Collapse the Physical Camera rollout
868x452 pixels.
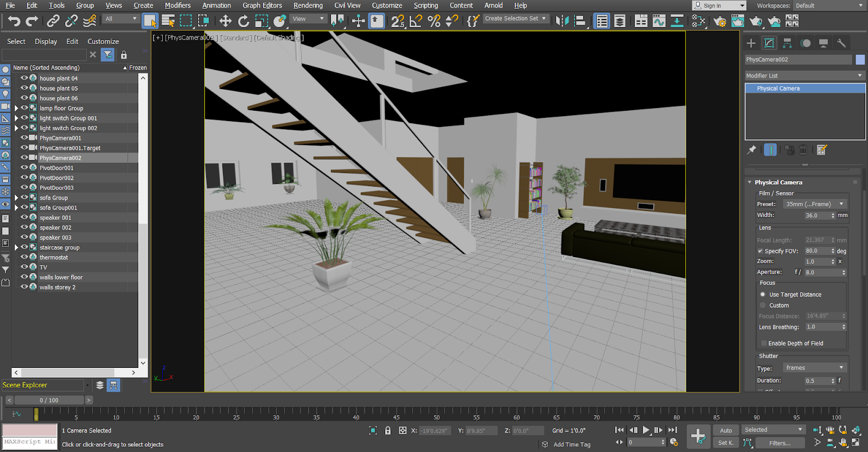click(x=750, y=182)
